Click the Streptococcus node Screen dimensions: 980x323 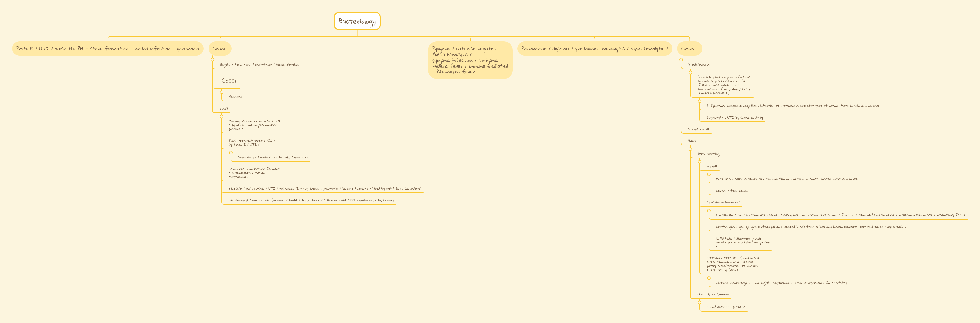pos(699,129)
